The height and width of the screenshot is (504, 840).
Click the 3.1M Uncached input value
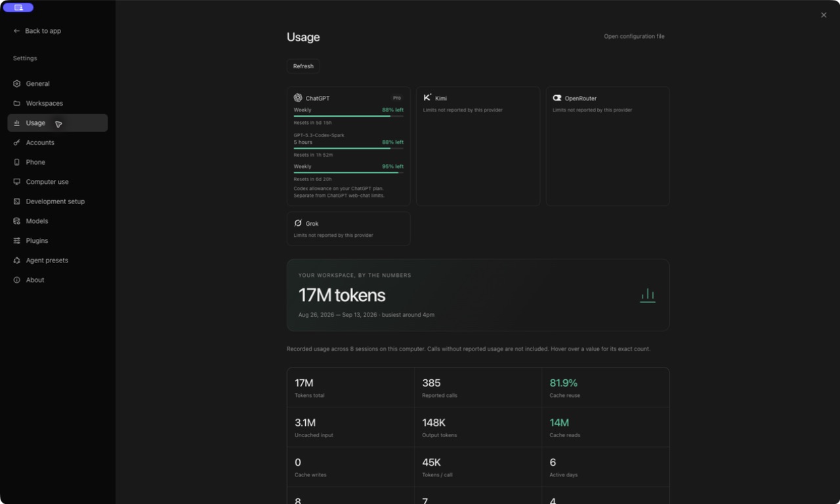click(x=305, y=423)
